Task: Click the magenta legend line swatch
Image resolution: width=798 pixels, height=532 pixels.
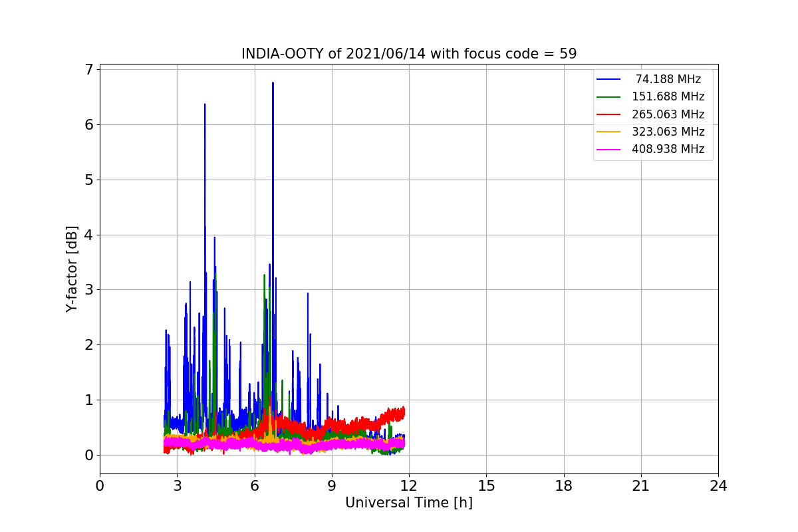Action: [x=608, y=149]
